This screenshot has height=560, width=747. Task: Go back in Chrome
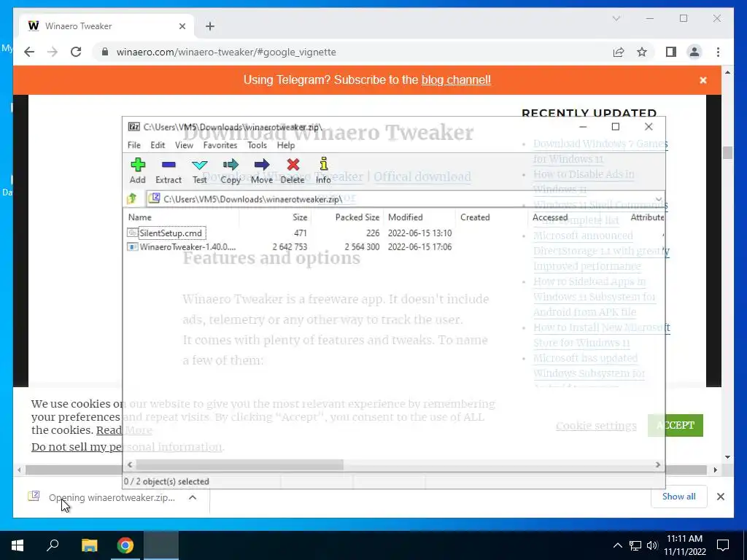tap(29, 52)
